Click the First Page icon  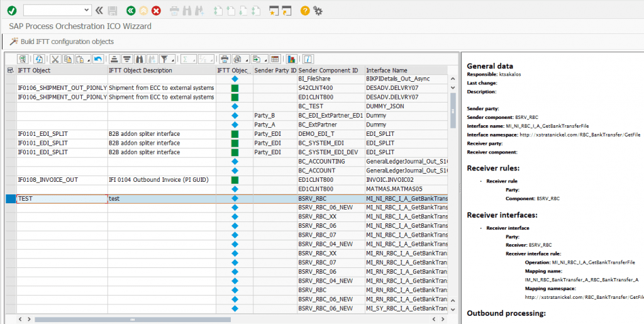(x=218, y=11)
